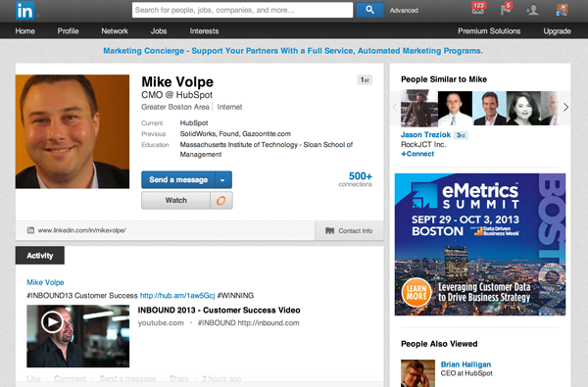Click the Contact Info card icon
The height and width of the screenshot is (387, 588).
point(329,230)
